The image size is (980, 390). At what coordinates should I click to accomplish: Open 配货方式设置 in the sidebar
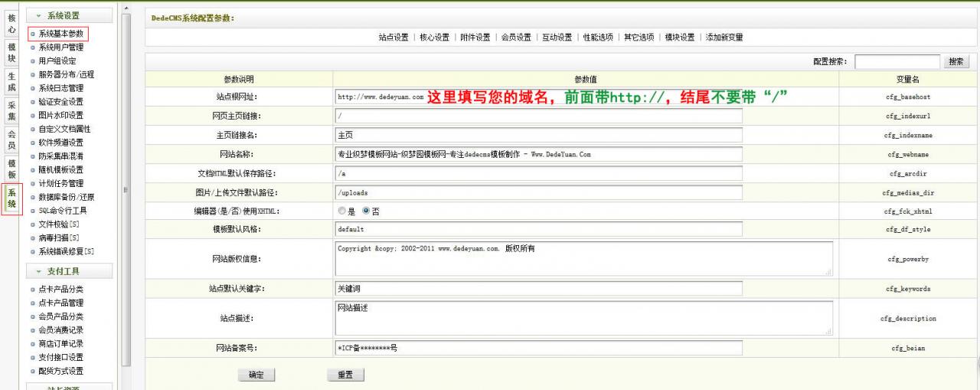click(61, 372)
